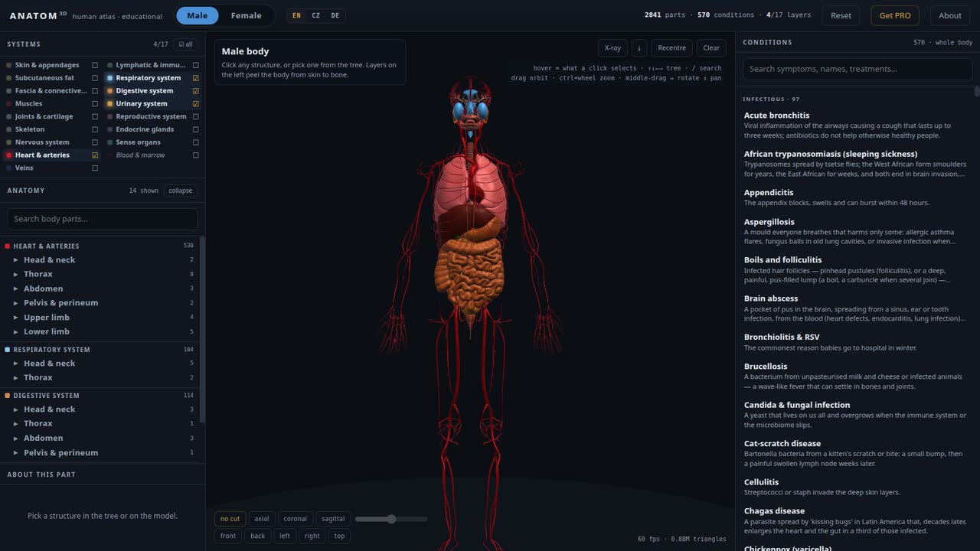
Task: Click the red Heart & arteries color dot
Action: pos(9,155)
